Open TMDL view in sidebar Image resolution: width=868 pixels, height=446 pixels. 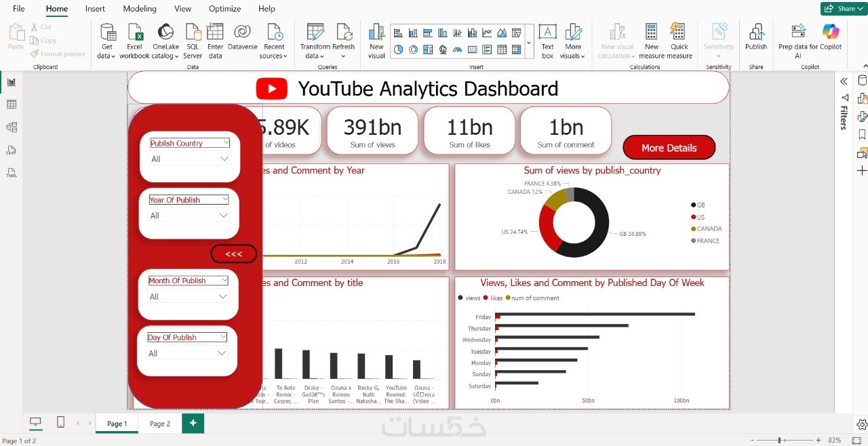pos(12,172)
